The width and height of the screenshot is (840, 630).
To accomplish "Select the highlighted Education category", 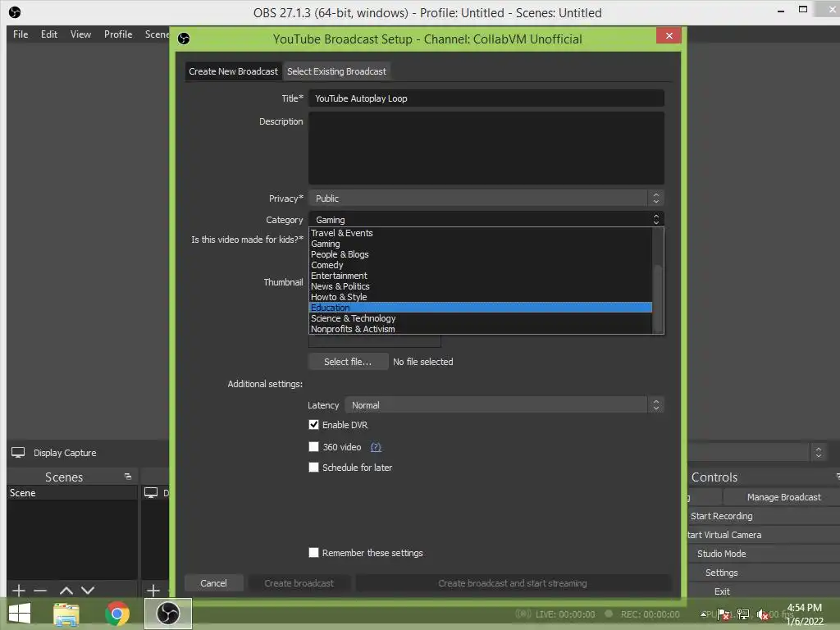I will [481, 308].
